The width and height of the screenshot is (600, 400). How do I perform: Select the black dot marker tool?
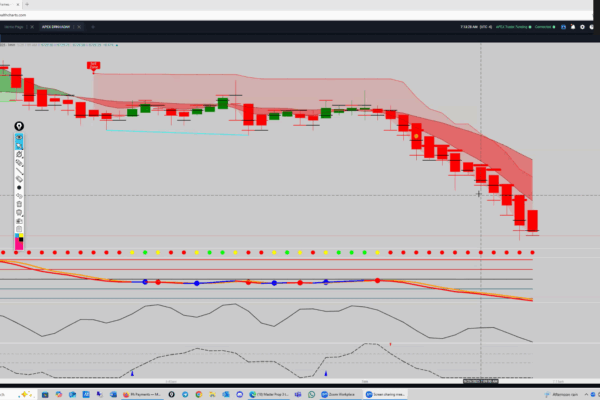19,187
